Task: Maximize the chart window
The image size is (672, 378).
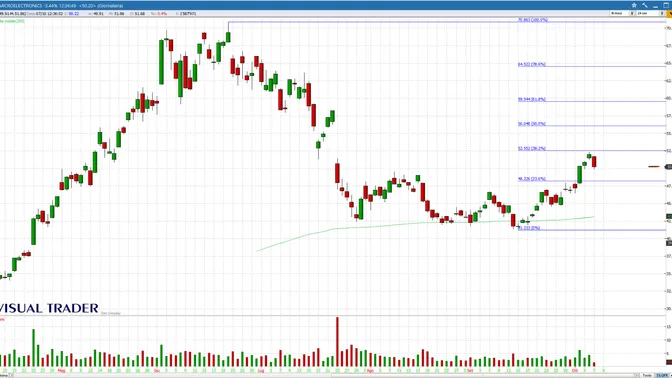Action: tap(666, 5)
